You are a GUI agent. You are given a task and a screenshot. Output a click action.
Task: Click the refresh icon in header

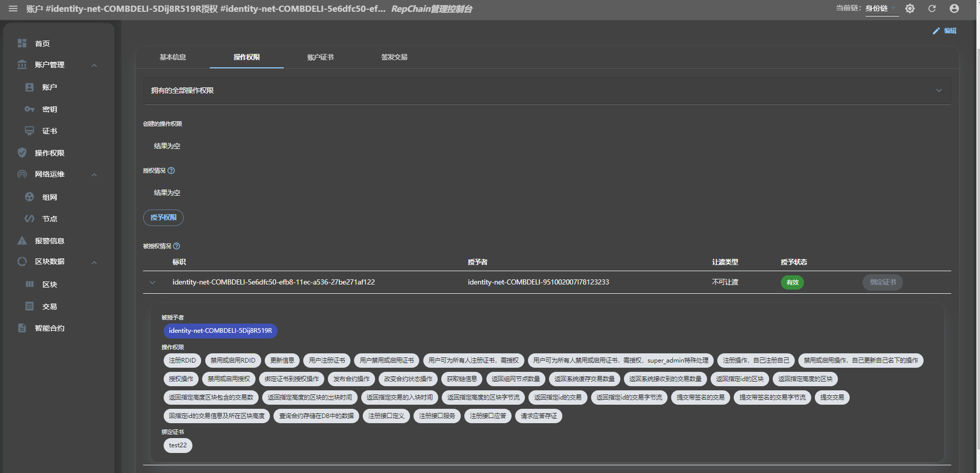tap(932, 9)
